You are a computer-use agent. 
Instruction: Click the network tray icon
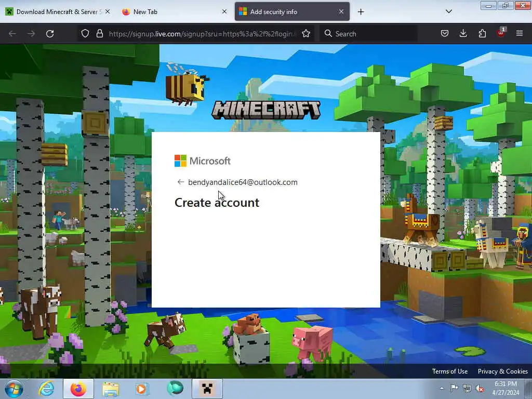coord(467,388)
